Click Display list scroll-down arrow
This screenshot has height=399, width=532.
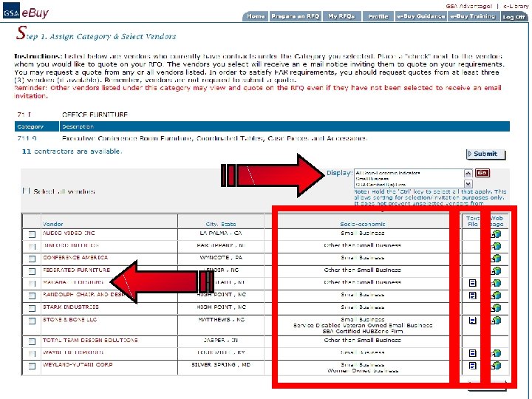468,183
